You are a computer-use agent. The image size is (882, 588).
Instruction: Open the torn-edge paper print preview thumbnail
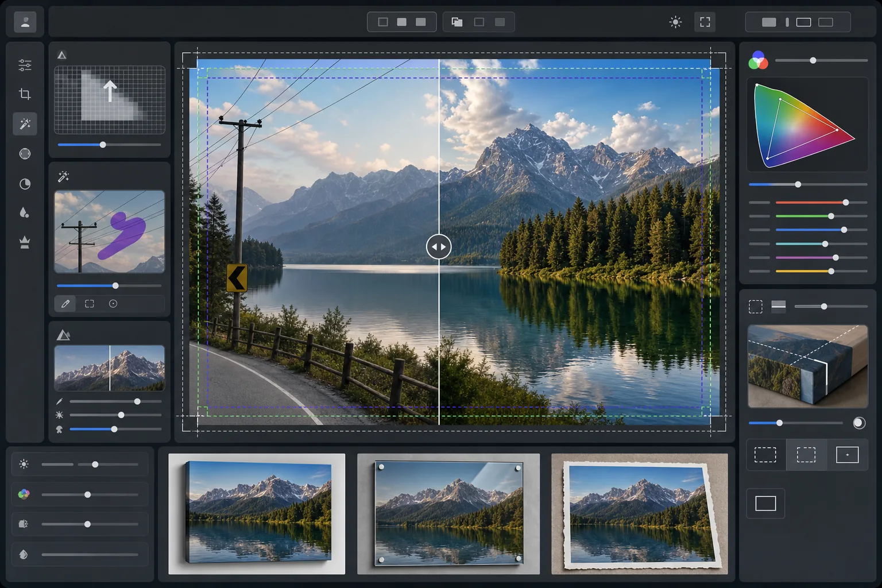pyautogui.click(x=640, y=514)
